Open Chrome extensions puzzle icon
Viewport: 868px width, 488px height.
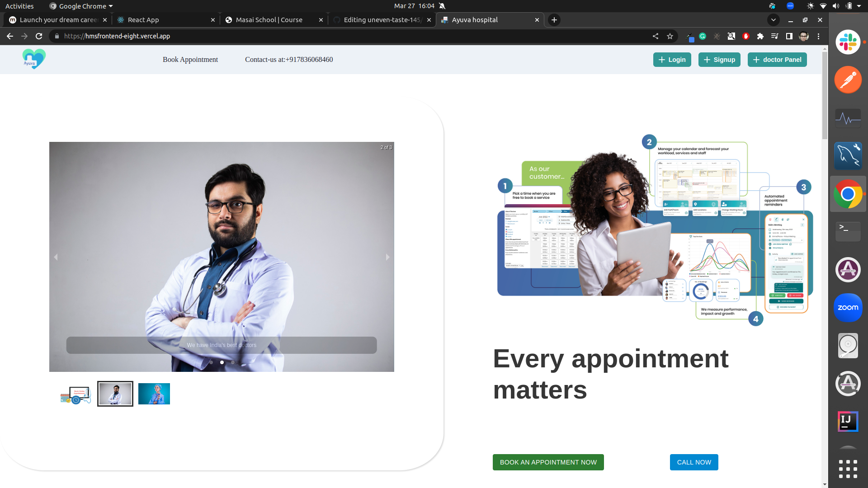pos(760,36)
